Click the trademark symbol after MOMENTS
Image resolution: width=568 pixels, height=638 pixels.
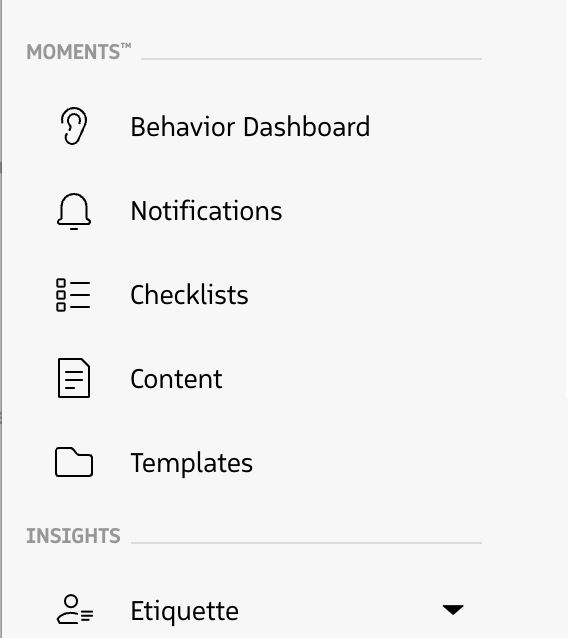[x=126, y=46]
